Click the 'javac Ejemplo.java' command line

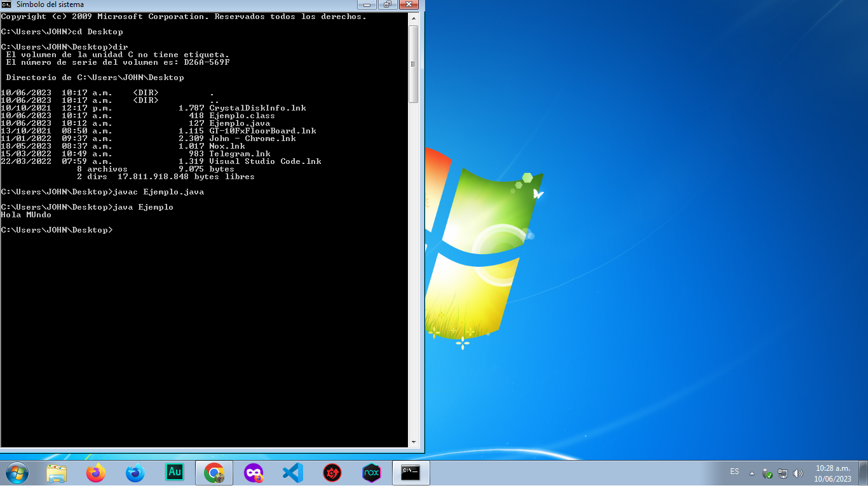coord(103,192)
